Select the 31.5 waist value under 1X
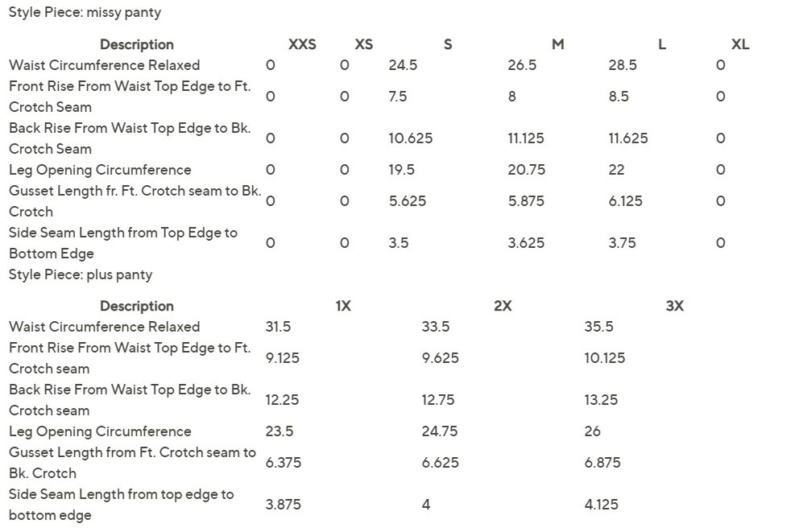 click(x=278, y=327)
